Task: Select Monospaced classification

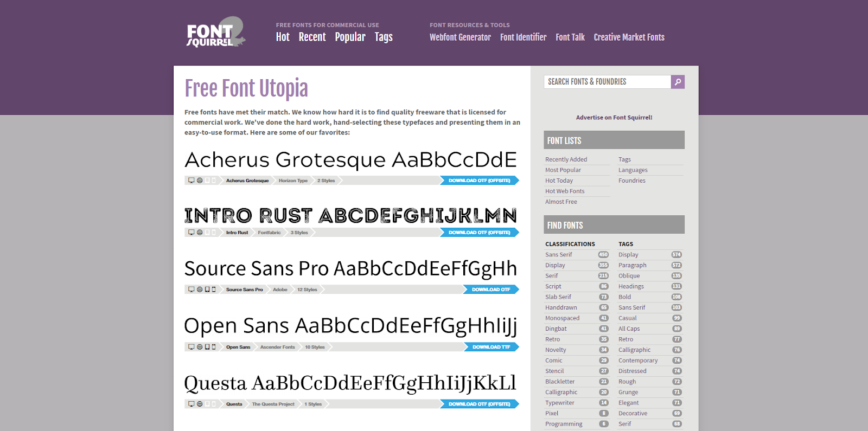Action: click(x=562, y=318)
